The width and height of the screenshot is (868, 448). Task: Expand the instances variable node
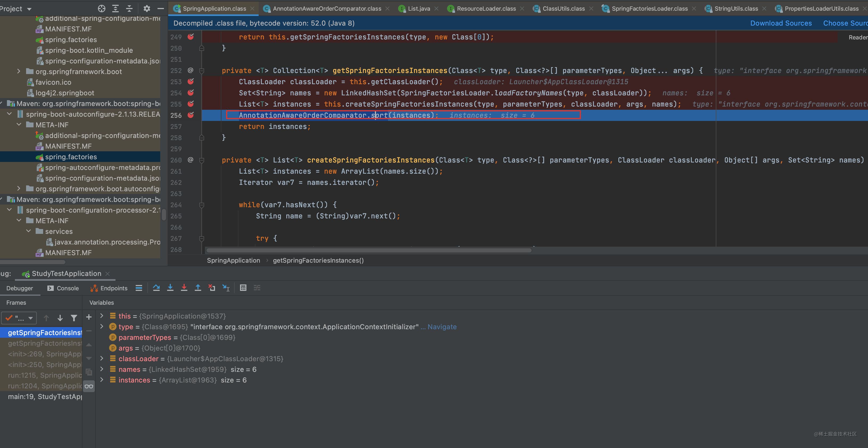coord(102,380)
